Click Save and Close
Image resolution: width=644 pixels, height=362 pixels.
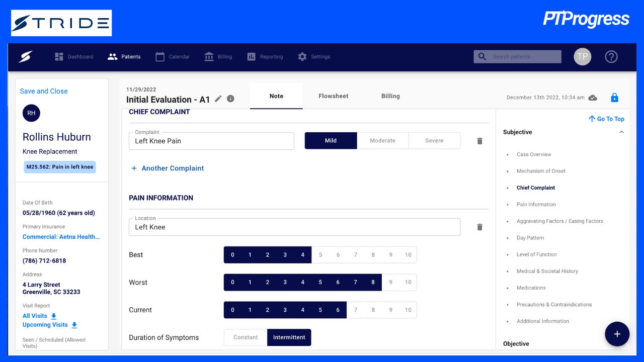click(x=43, y=91)
